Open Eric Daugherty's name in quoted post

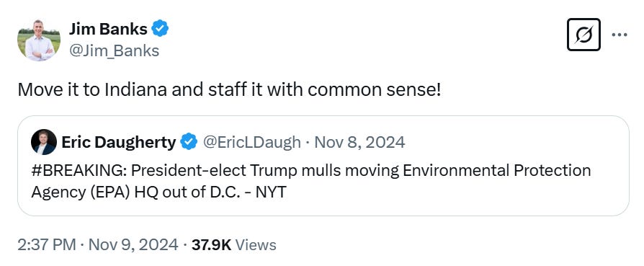point(119,142)
